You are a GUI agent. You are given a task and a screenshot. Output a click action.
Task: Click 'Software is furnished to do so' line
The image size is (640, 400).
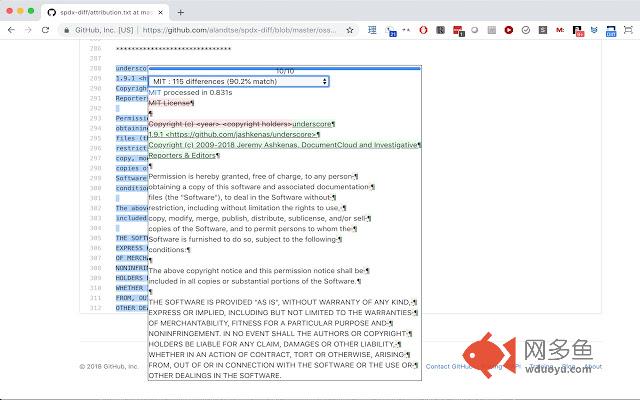242,239
